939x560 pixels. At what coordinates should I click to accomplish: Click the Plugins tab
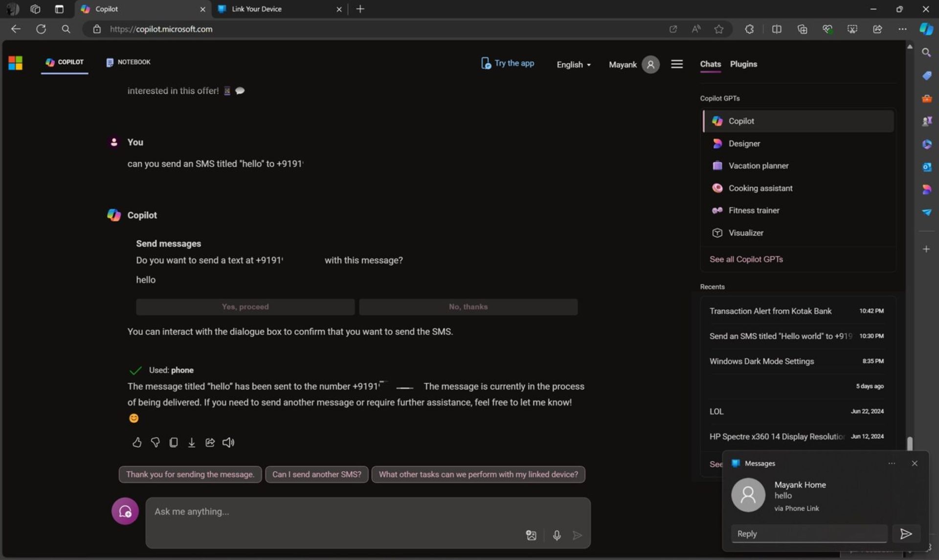click(x=744, y=64)
